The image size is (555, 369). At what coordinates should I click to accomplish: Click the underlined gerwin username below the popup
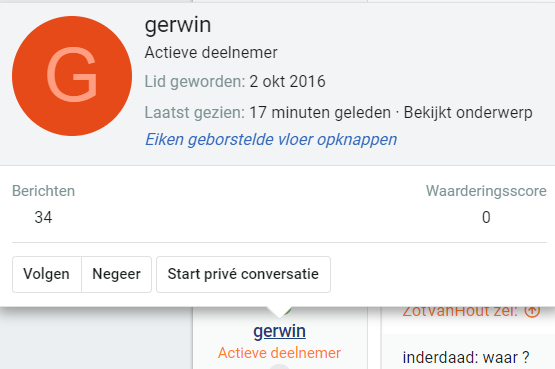pos(280,331)
